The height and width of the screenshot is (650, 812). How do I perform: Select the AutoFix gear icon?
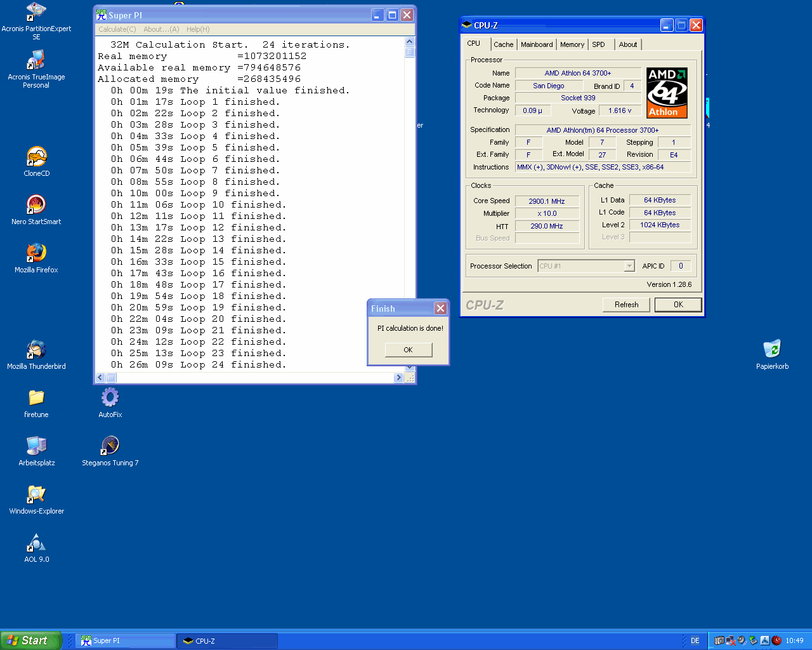tap(110, 398)
